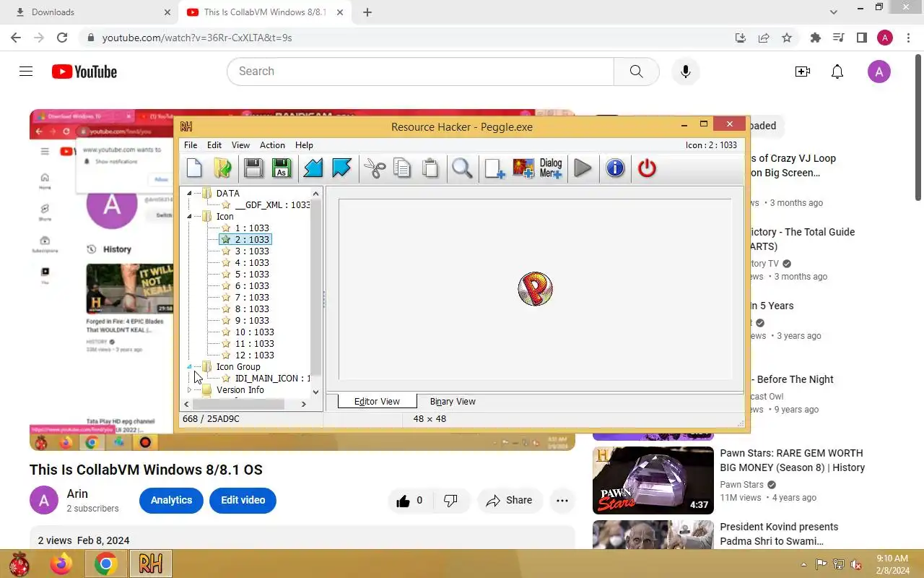Screen dimensions: 924x578
Task: Open the more actions three-dot button
Action: click(x=562, y=501)
